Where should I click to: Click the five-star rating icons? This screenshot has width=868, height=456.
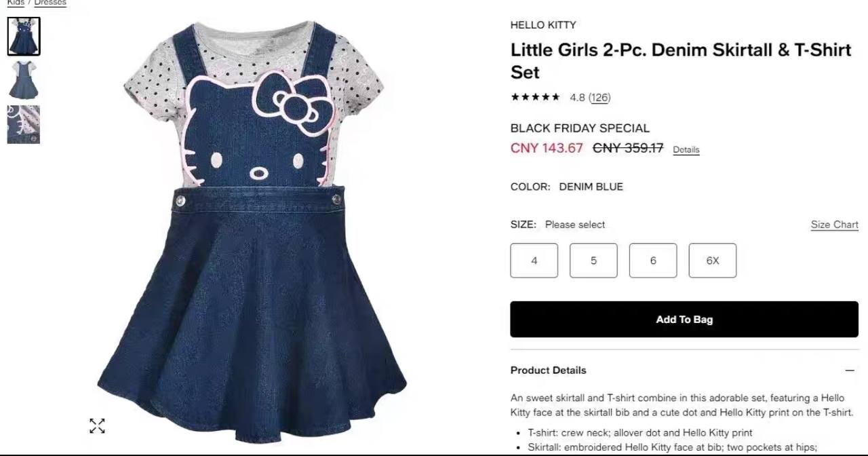536,97
